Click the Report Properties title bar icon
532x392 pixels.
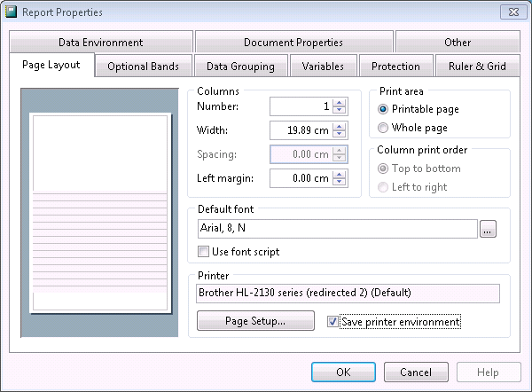tap(12, 12)
